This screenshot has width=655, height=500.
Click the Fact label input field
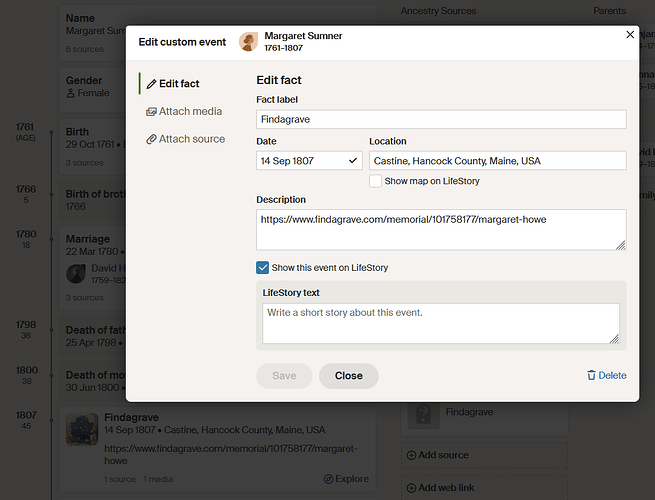click(441, 119)
